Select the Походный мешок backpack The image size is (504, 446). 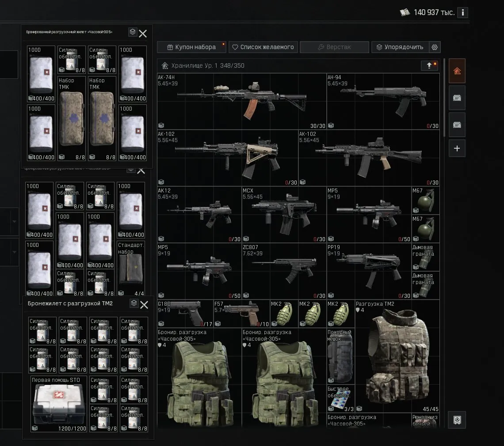pyautogui.click(x=341, y=356)
